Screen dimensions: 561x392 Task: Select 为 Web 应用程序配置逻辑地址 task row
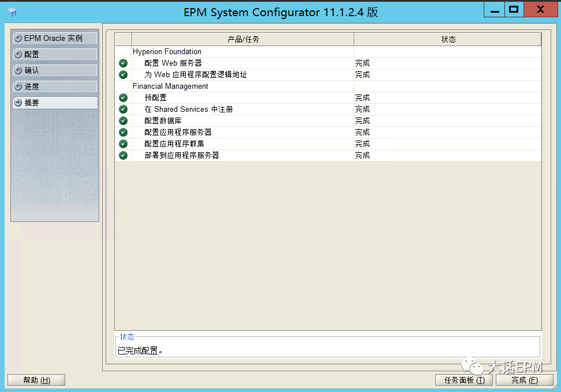click(328, 75)
